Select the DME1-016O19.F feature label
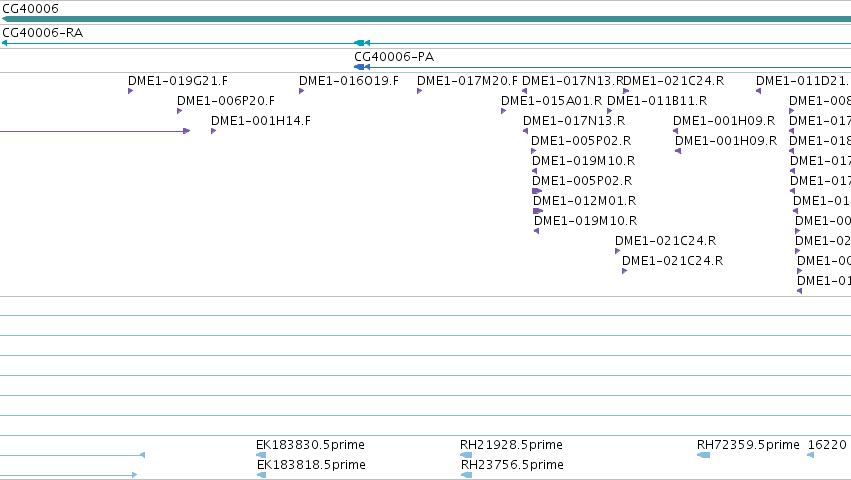 pyautogui.click(x=349, y=81)
